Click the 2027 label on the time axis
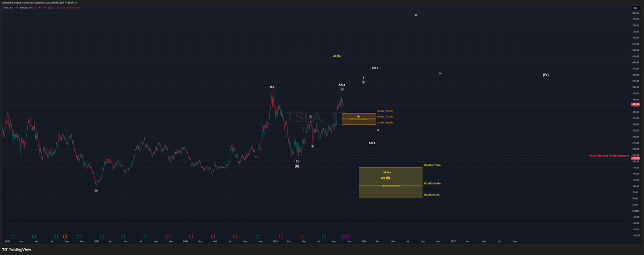Image resolution: width=644 pixels, height=255 pixels. pyautogui.click(x=453, y=241)
